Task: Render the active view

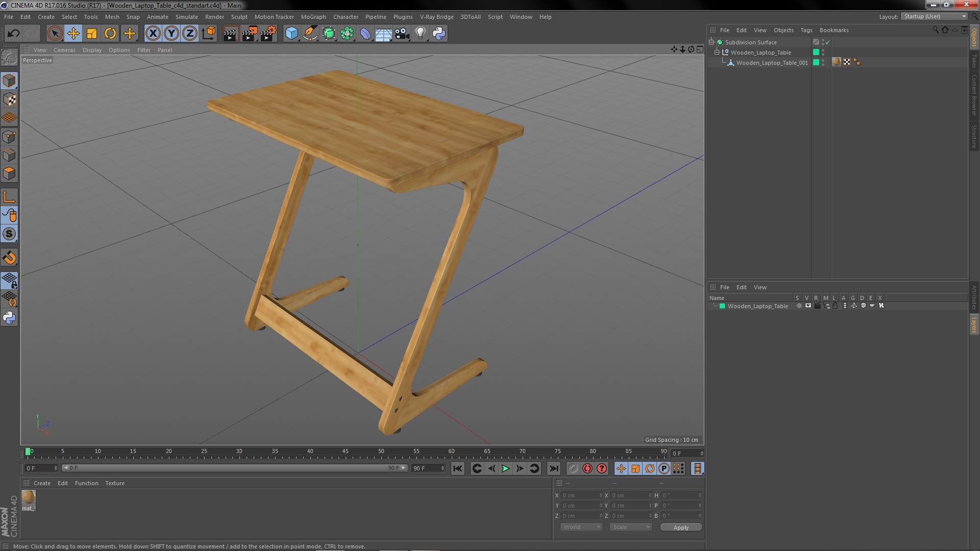Action: (x=231, y=34)
